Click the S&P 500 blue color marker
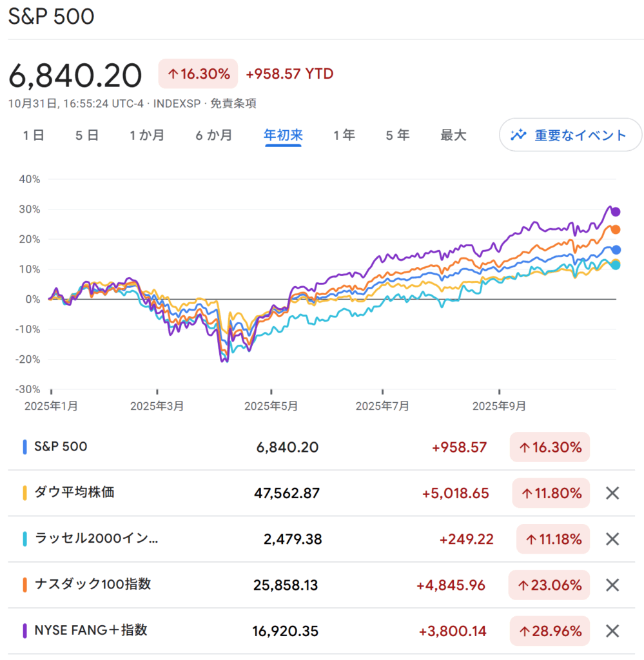Image resolution: width=644 pixels, height=660 pixels. point(24,447)
